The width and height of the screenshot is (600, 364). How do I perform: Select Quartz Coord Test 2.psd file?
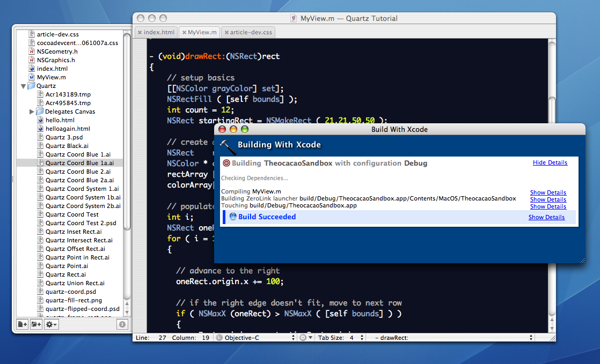tap(81, 223)
